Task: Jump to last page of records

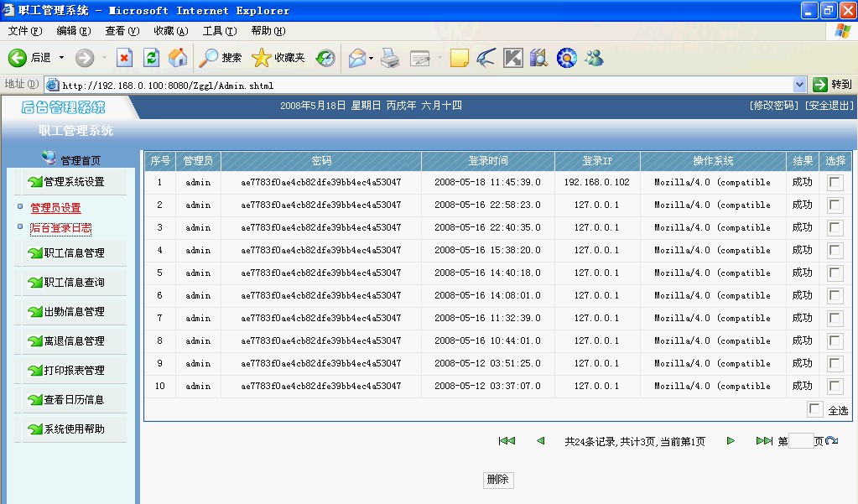Action: (764, 440)
